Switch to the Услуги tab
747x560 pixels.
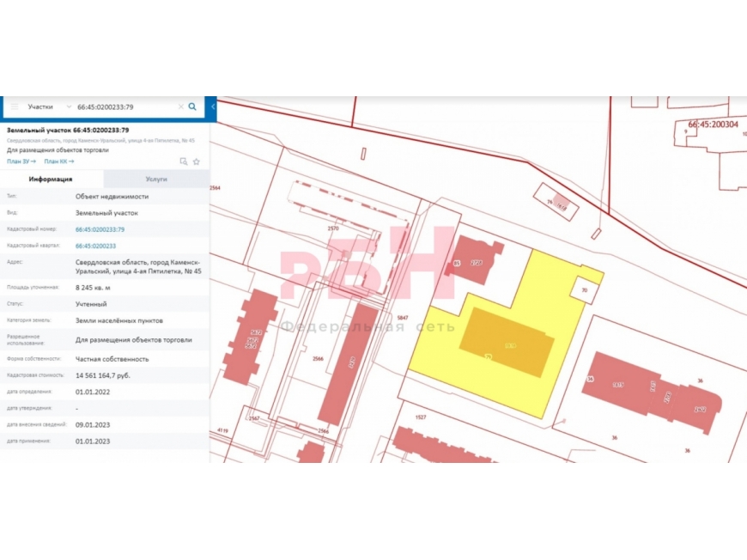(x=156, y=179)
